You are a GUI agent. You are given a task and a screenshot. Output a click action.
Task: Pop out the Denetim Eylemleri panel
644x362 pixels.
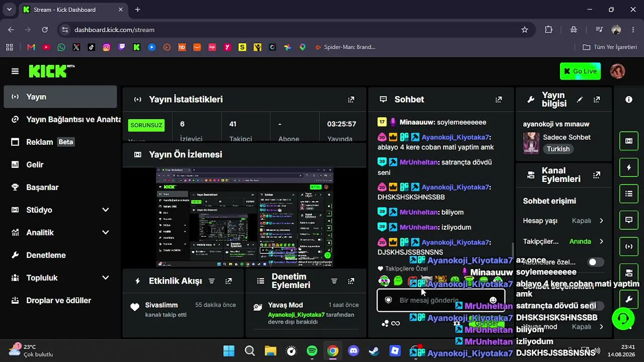tap(351, 281)
